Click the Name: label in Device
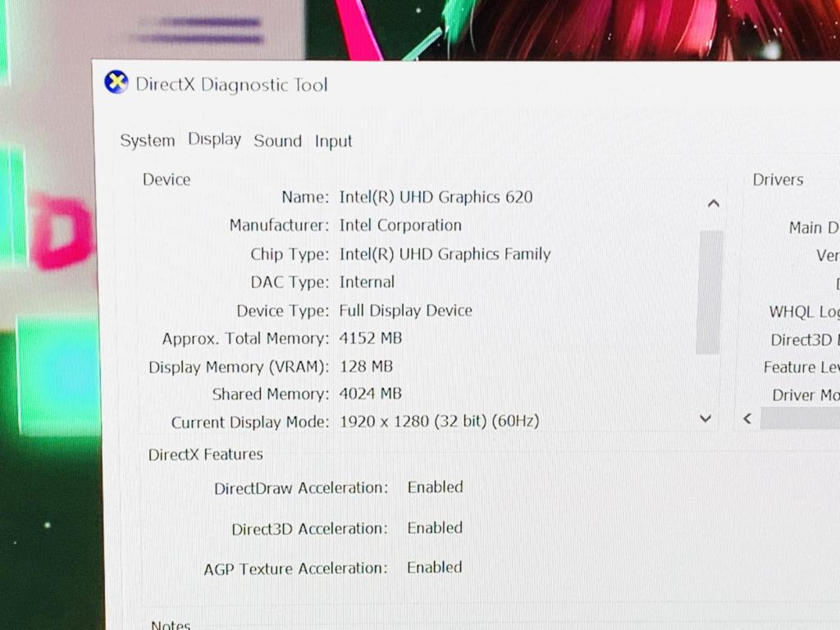The height and width of the screenshot is (630, 840). (x=305, y=197)
